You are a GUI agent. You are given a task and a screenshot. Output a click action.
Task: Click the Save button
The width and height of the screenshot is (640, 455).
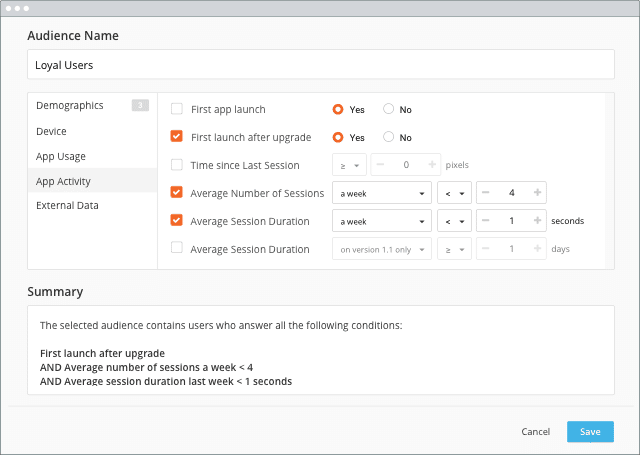click(x=590, y=432)
